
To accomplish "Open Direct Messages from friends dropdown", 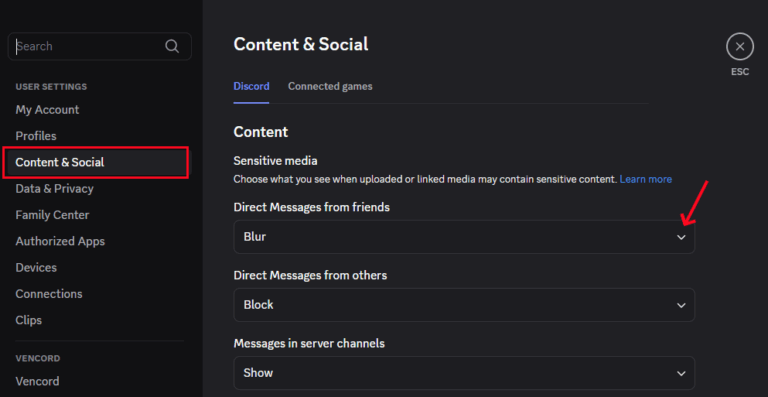I will pyautogui.click(x=464, y=237).
